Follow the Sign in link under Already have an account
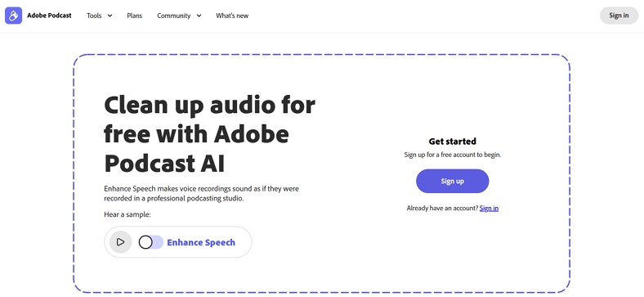 pyautogui.click(x=489, y=208)
